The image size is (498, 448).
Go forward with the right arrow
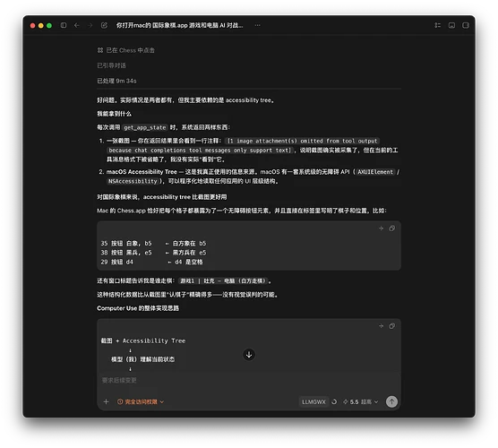[90, 25]
